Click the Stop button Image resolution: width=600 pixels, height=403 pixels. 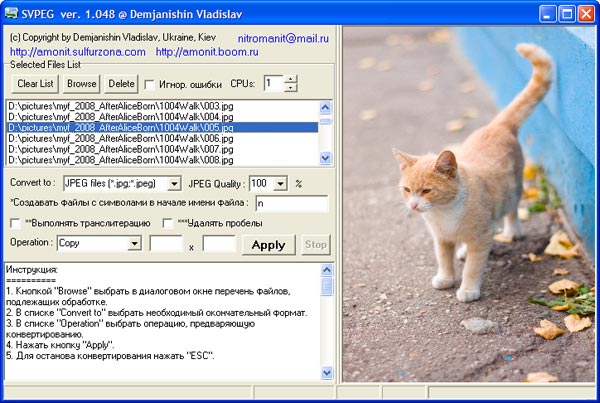click(316, 245)
